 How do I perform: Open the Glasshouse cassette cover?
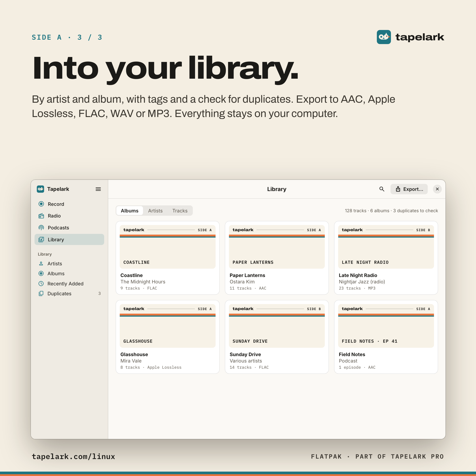click(167, 326)
